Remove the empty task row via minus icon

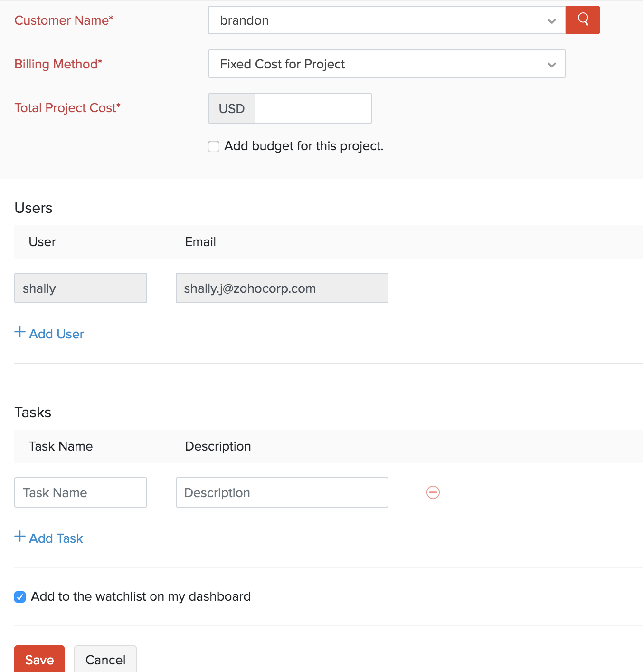pos(433,492)
